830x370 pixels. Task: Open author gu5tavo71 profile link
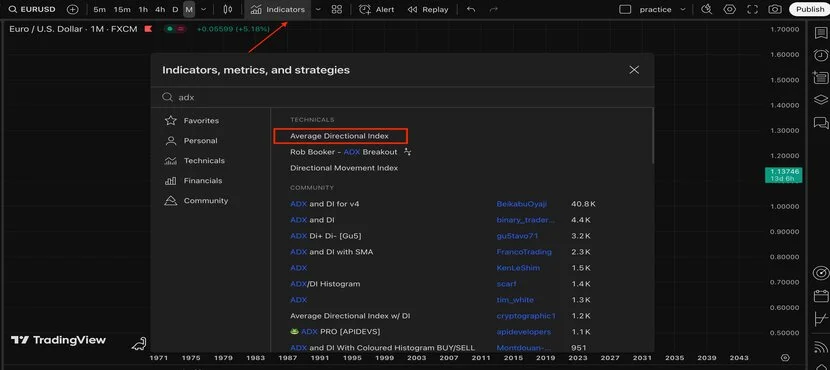coord(517,236)
